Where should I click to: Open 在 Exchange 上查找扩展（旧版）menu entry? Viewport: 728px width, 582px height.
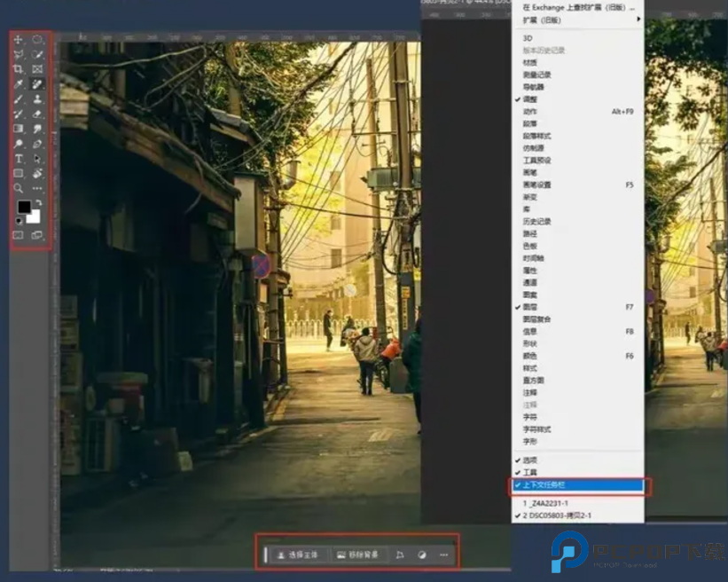[x=578, y=7]
